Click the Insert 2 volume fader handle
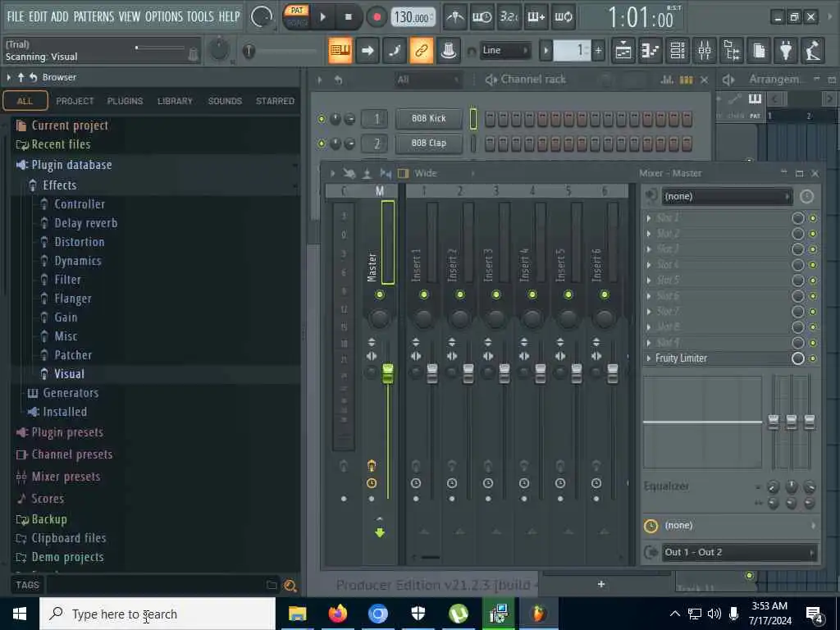Screen dimensions: 840x630 click(468, 373)
